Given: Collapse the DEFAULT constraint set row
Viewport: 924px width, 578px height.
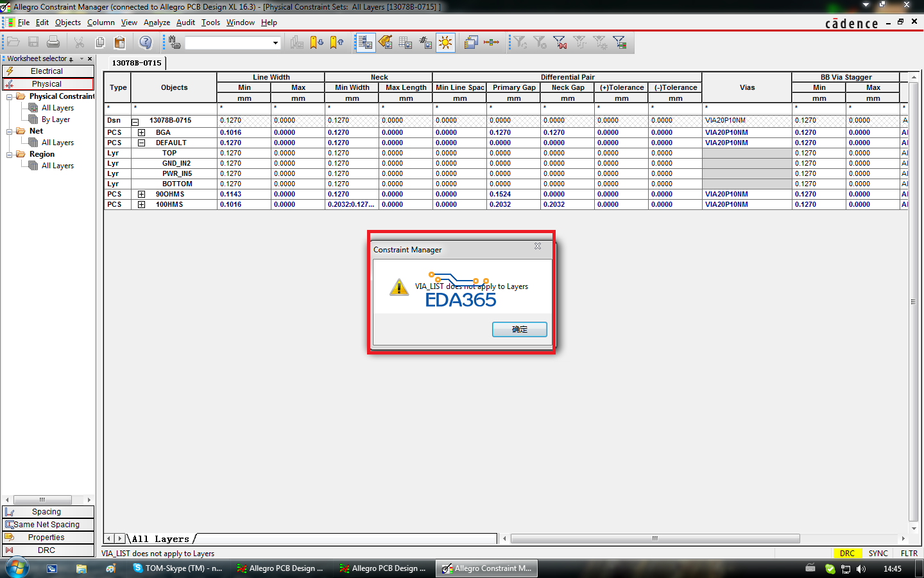Looking at the screenshot, I should [x=142, y=143].
